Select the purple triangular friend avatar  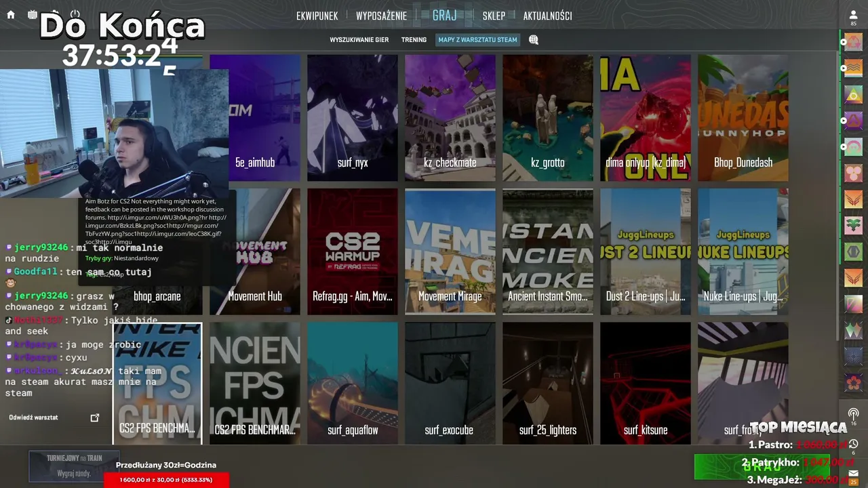pos(853,121)
